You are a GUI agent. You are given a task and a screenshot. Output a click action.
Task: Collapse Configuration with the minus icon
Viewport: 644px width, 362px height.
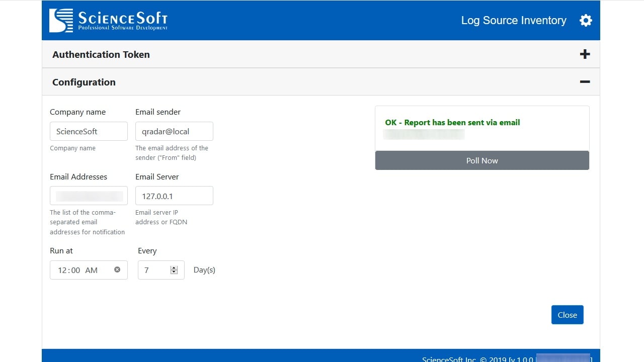pos(585,82)
